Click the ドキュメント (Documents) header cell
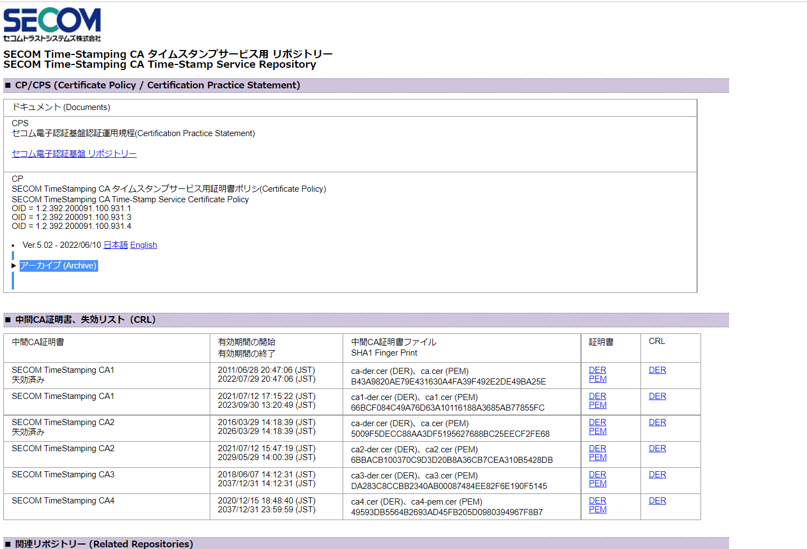807x549 pixels. (350, 108)
